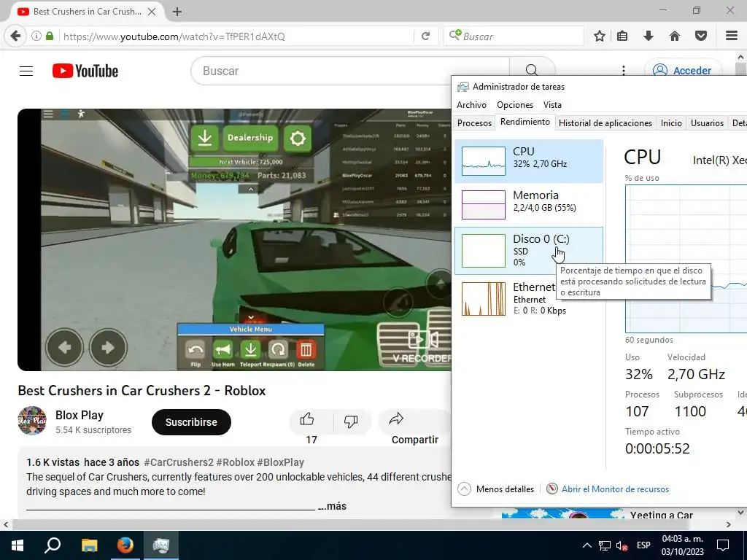This screenshot has height=560, width=747.
Task: Open the bookmarks list icon in Firefox toolbar
Action: (x=622, y=36)
